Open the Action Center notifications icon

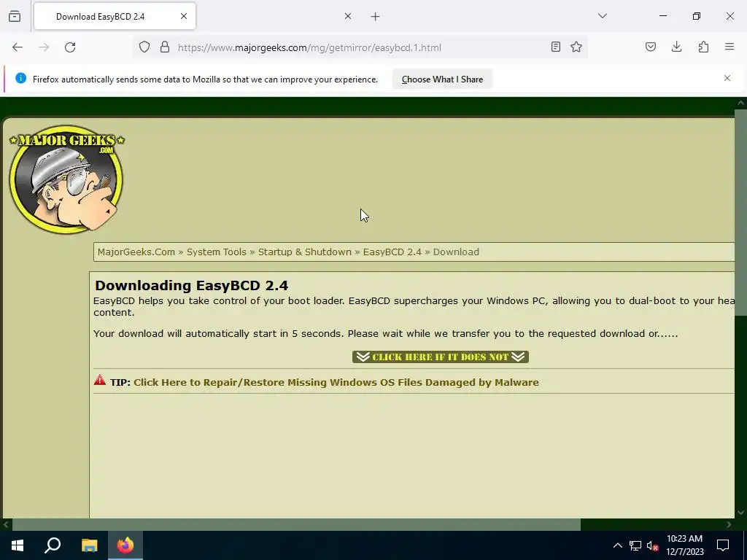723,545
